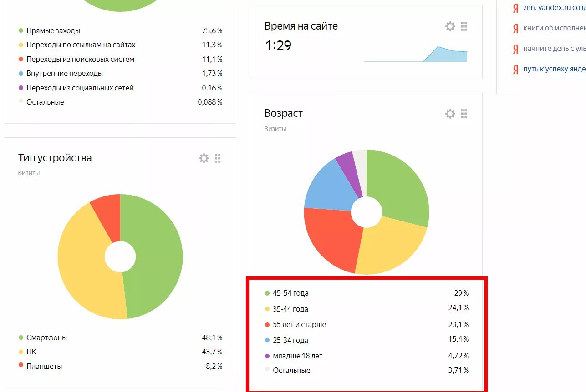Open settings gear of Возраст widget
586x392 pixels.
coord(450,114)
